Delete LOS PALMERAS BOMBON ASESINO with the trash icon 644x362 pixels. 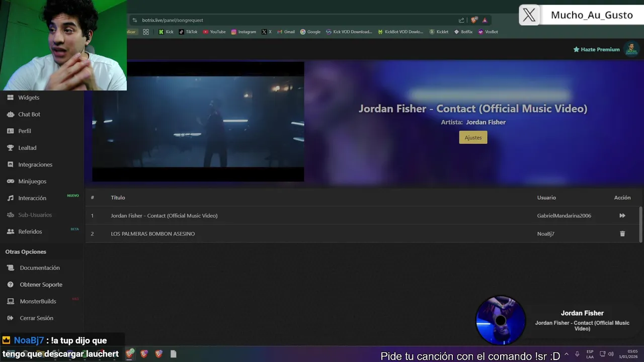(x=622, y=234)
